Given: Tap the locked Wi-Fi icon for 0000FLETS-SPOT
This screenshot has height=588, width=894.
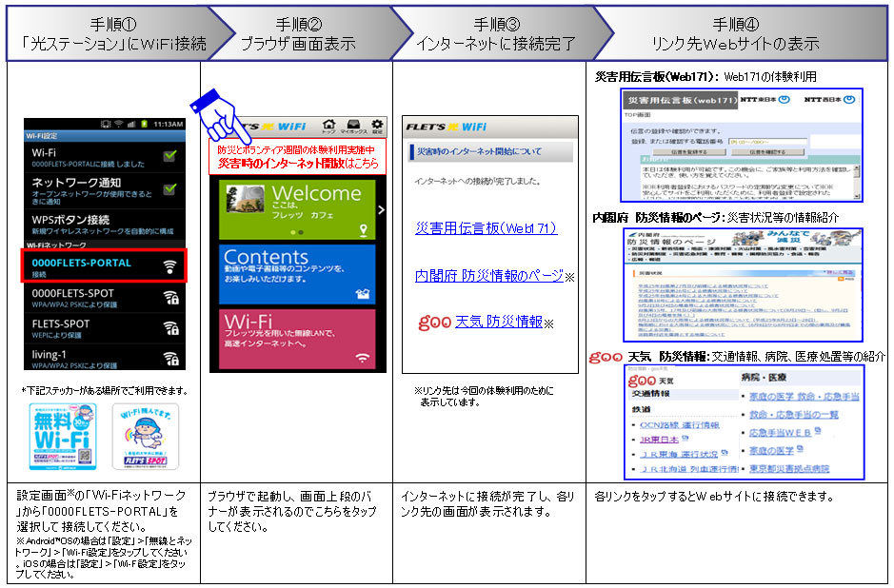Looking at the screenshot, I should click(171, 298).
